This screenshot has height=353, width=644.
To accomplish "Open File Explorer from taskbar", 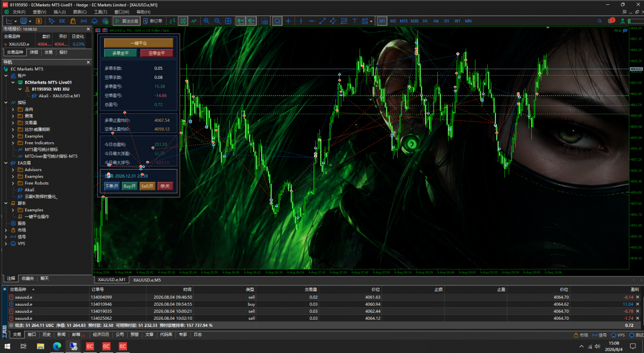I will tap(40, 347).
